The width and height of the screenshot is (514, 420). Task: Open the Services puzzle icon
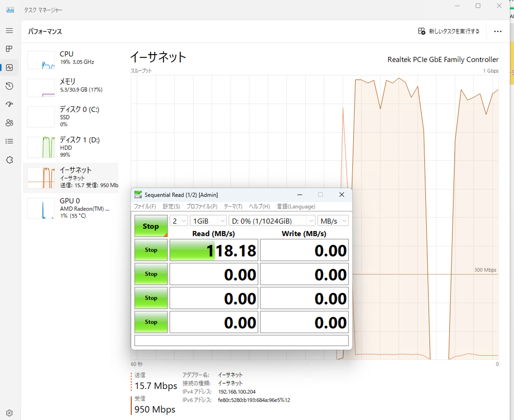click(x=9, y=160)
